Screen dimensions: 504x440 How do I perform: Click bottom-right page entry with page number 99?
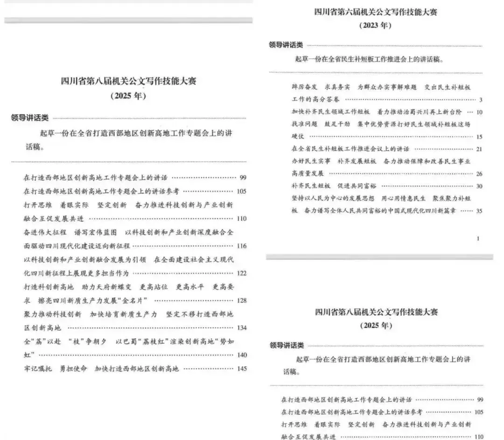[x=382, y=400]
